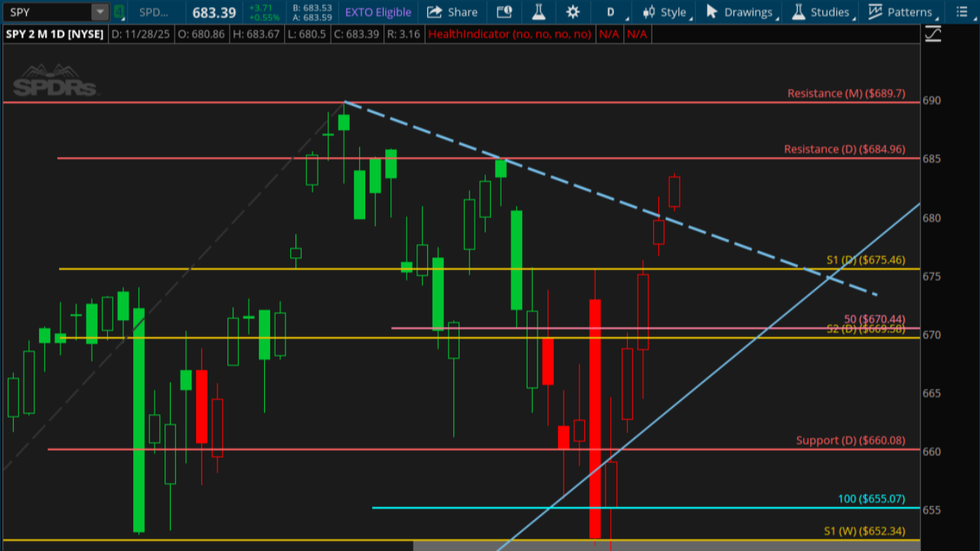Image resolution: width=980 pixels, height=551 pixels.
Task: Click the date value D: 11/28/25
Action: pyautogui.click(x=142, y=34)
